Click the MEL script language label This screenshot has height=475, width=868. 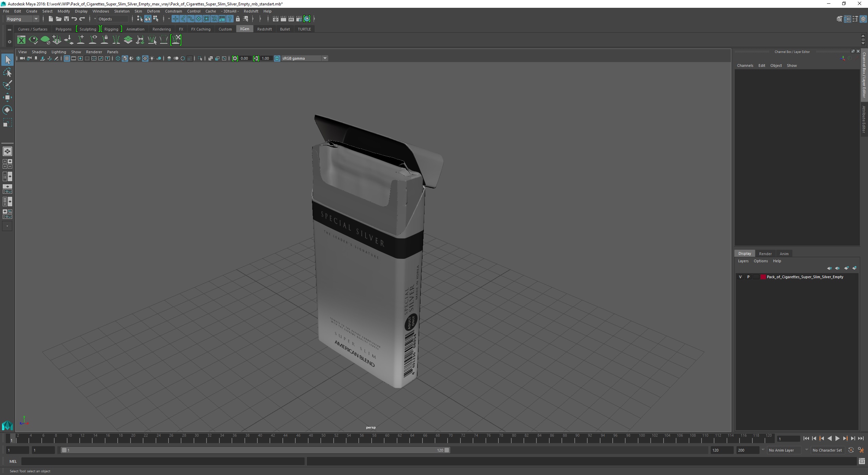pyautogui.click(x=13, y=461)
